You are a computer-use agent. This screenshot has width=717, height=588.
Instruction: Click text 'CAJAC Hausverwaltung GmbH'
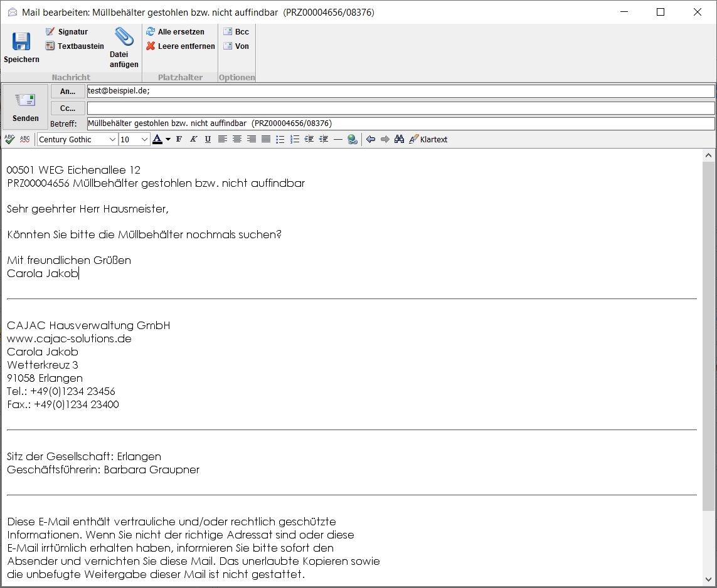point(88,325)
